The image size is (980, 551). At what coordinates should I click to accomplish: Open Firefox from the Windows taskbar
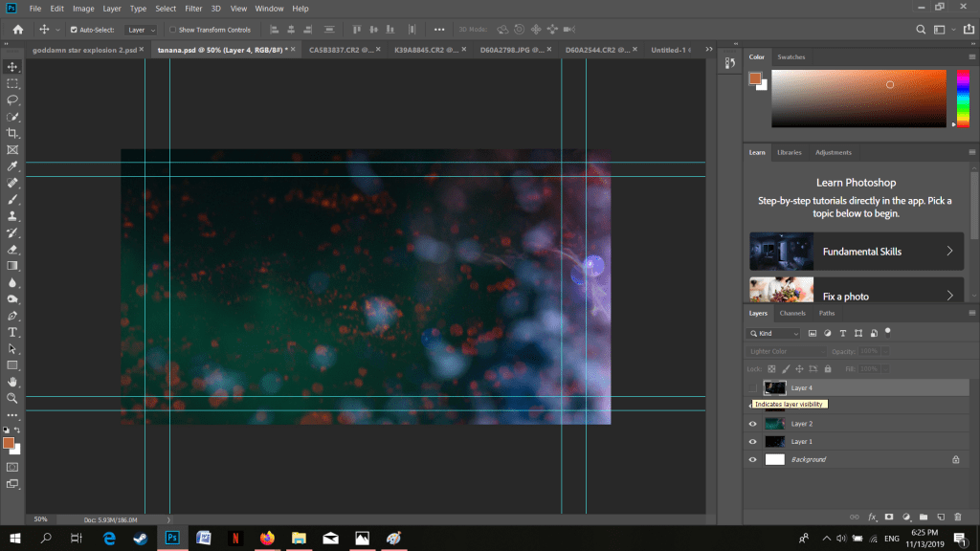pyautogui.click(x=266, y=539)
